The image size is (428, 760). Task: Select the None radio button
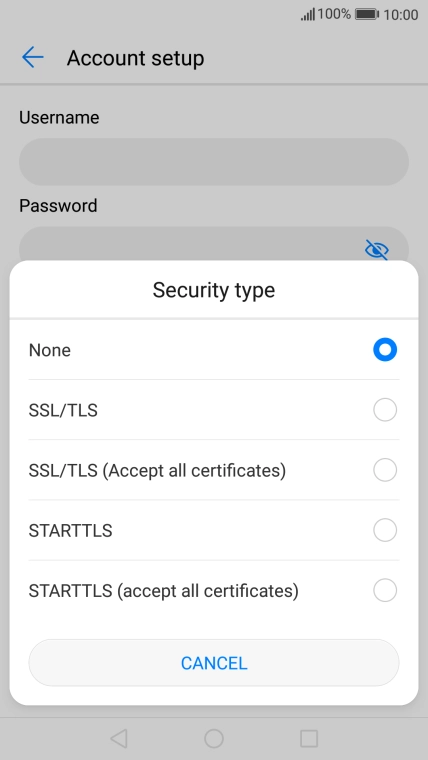click(x=385, y=350)
